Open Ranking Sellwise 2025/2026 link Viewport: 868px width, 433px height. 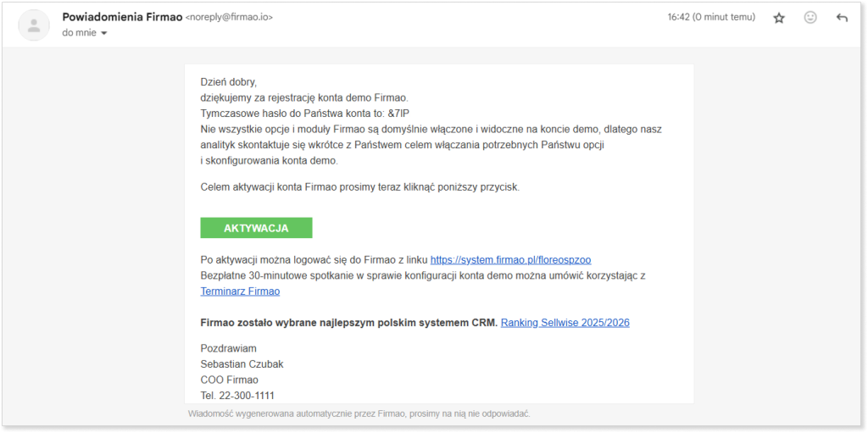click(565, 323)
